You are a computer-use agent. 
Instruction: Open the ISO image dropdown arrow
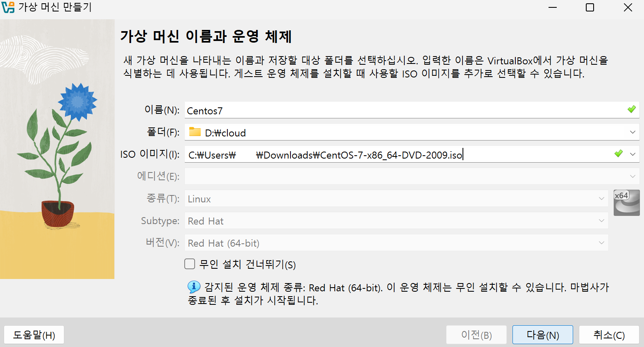click(633, 154)
